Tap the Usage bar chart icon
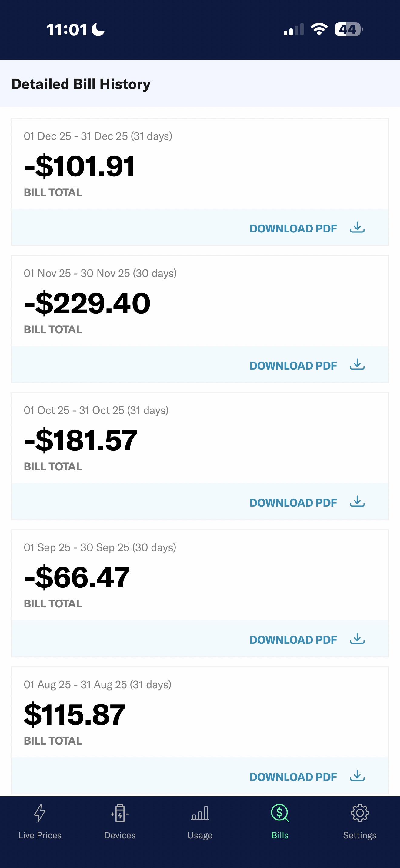Viewport: 400px width, 868px height. click(200, 813)
